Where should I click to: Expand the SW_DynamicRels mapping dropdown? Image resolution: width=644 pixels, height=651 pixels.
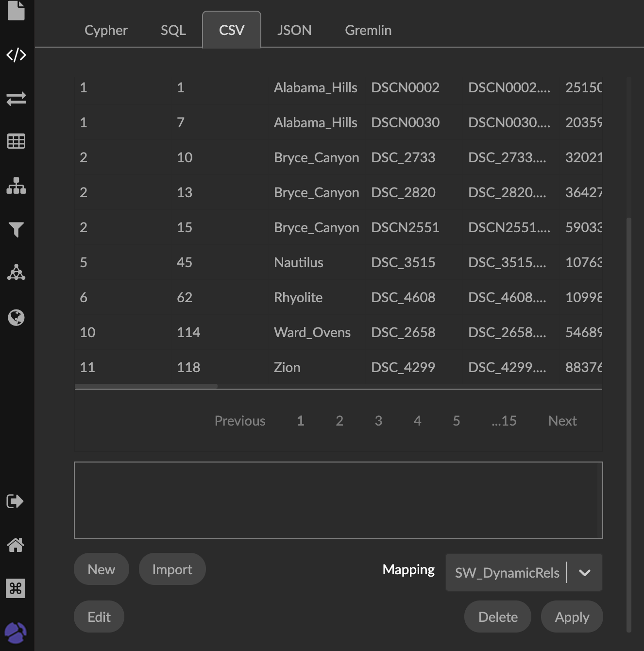coord(584,573)
